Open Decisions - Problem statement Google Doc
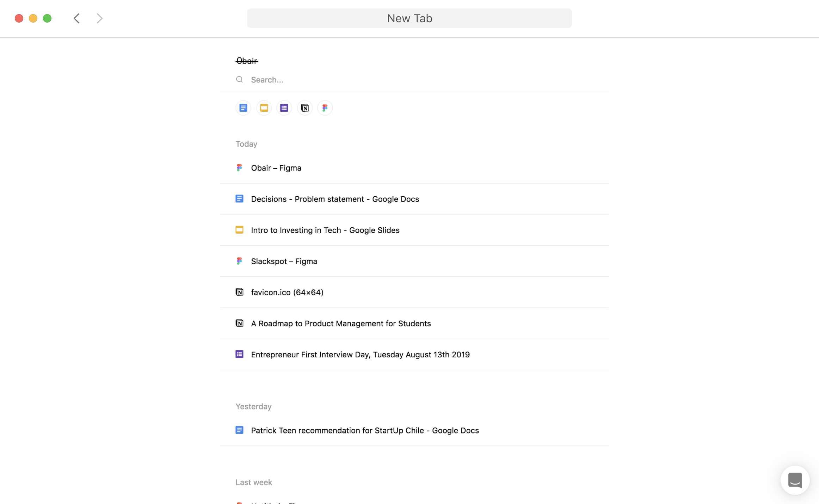The height and width of the screenshot is (504, 819). (414, 199)
